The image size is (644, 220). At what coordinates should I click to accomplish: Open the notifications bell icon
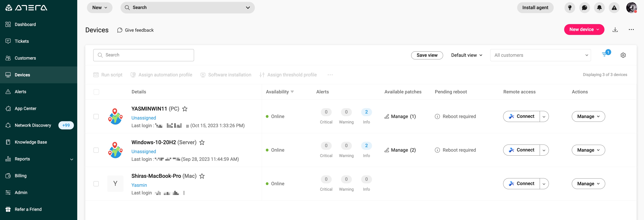599,7
